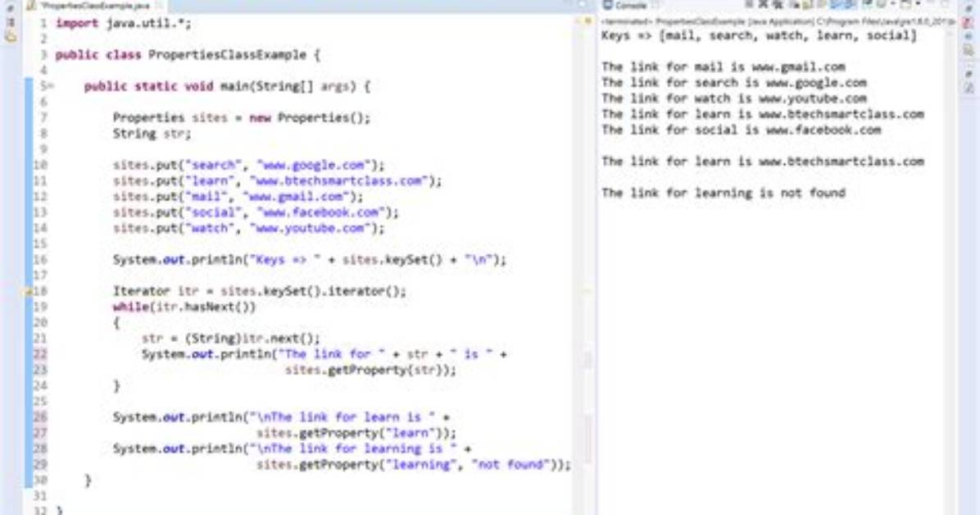Click the sites.put "social" facebook line
This screenshot has width=980, height=515.
[256, 212]
